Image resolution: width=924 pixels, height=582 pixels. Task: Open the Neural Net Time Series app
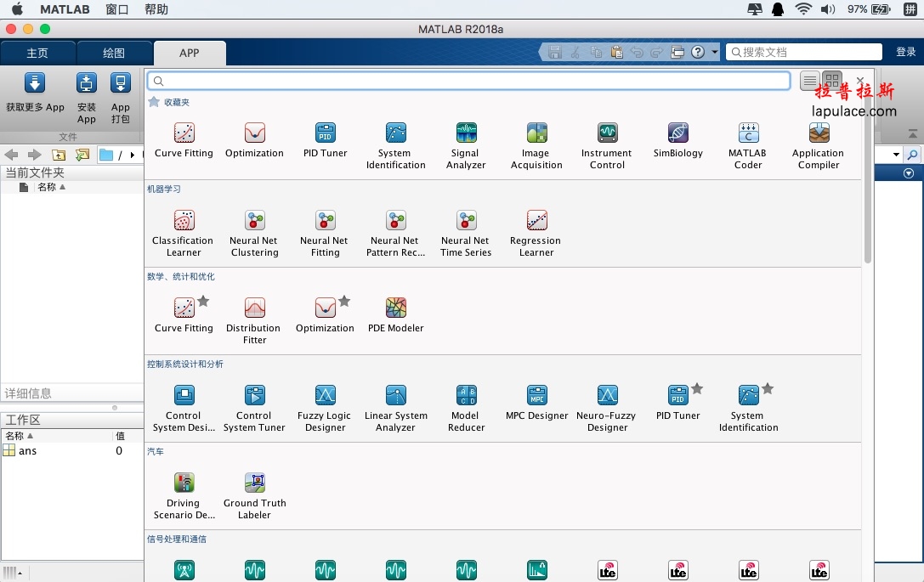(466, 234)
